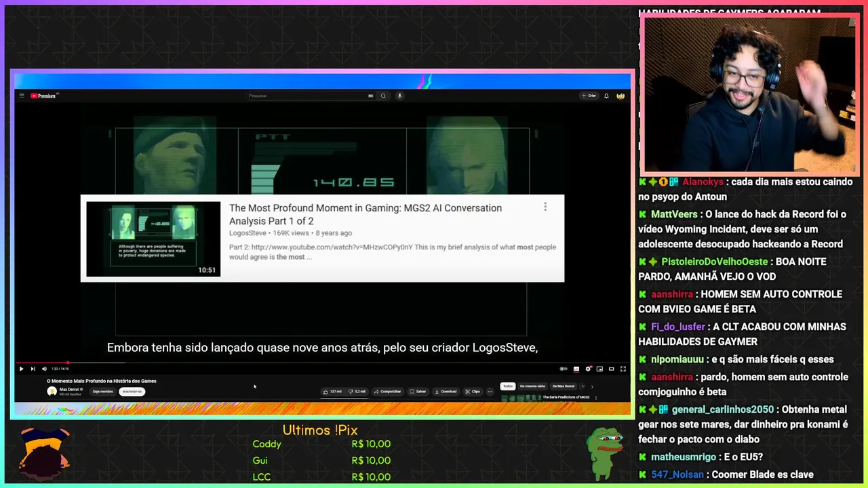Image resolution: width=868 pixels, height=488 pixels.
Task: Enable theater mode view
Action: pos(611,369)
